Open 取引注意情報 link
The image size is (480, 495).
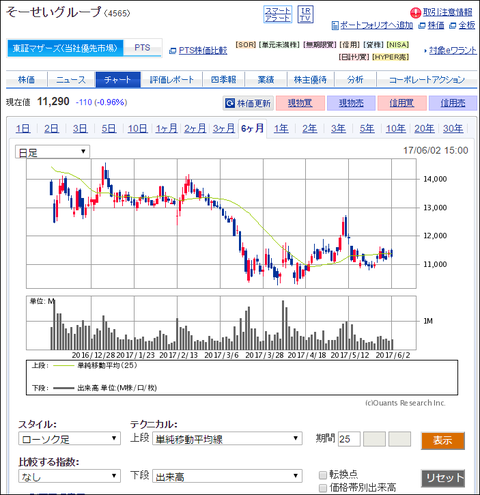(448, 13)
